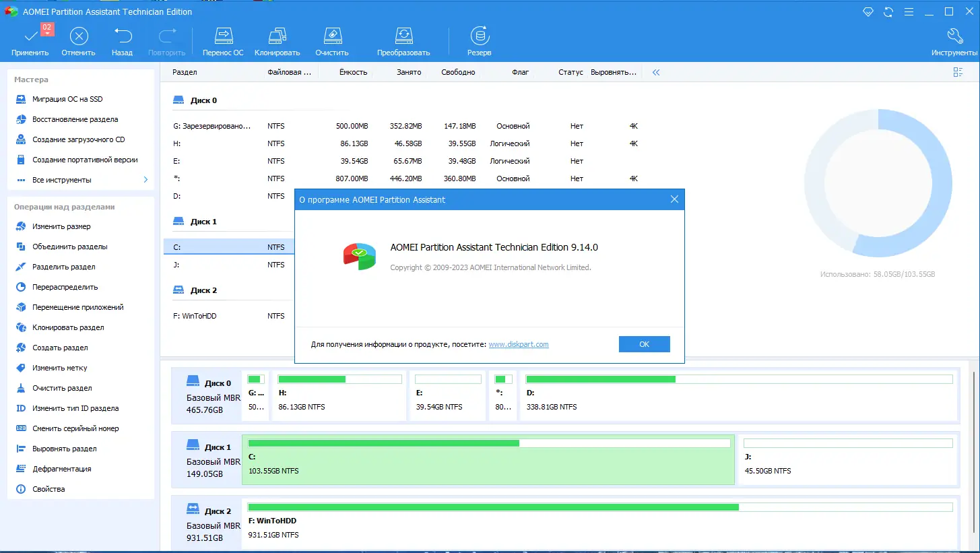
Task: Select the Перераспределить operation
Action: click(x=65, y=287)
